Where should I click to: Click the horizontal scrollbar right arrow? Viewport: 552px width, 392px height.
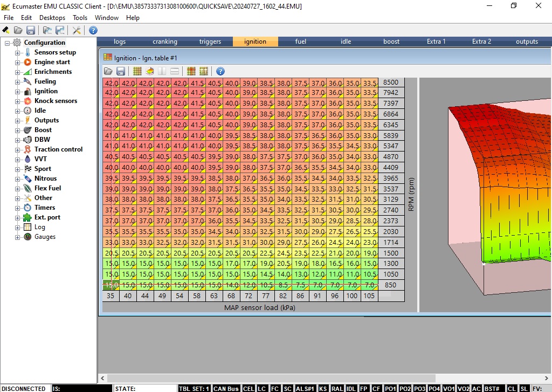click(547, 379)
